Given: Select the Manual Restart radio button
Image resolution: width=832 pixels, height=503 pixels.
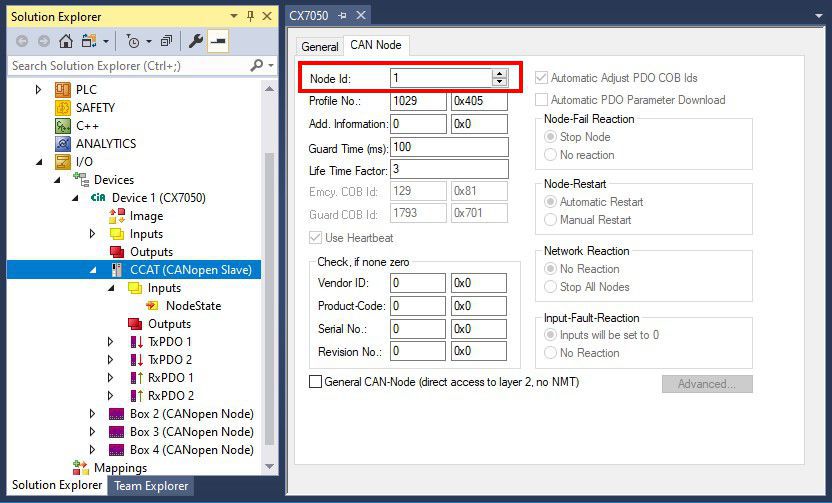Looking at the screenshot, I should click(x=551, y=220).
